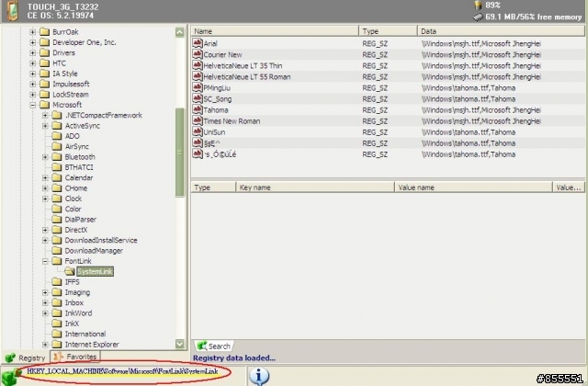Click the tree scrollbar up arrow
Screen dimensions: 588x386
click(x=180, y=32)
